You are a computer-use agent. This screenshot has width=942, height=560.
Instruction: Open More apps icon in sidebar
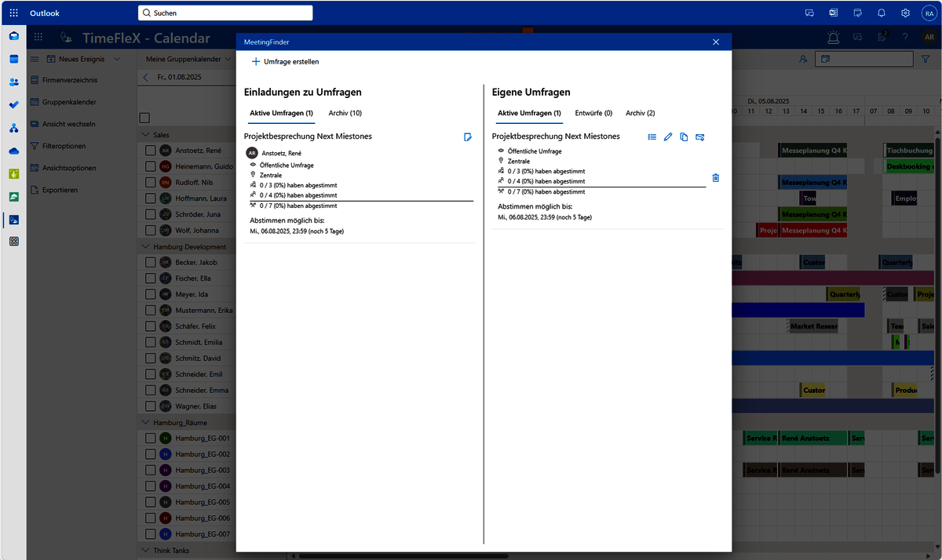14,242
